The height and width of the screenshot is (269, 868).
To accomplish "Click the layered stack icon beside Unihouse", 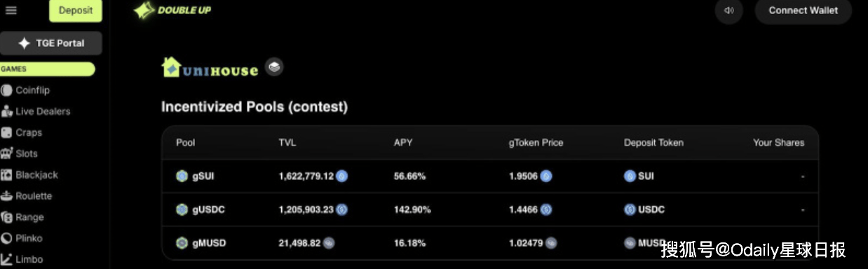I will point(274,67).
